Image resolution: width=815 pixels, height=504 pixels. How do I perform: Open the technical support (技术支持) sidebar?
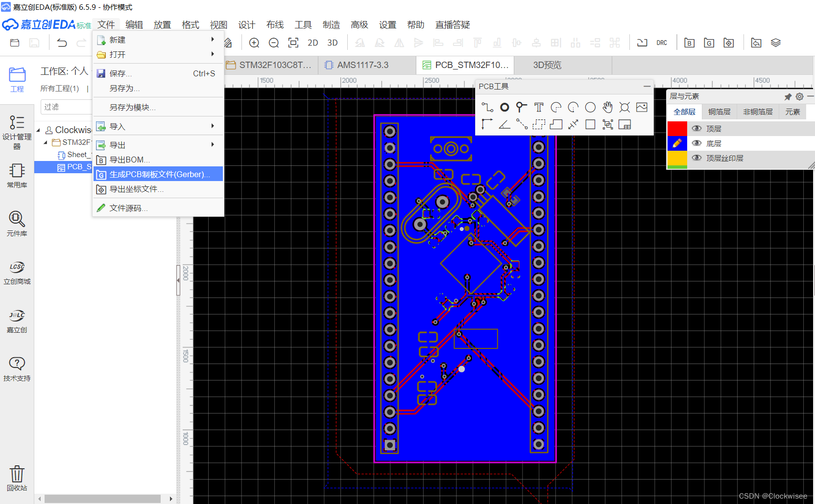click(x=17, y=369)
